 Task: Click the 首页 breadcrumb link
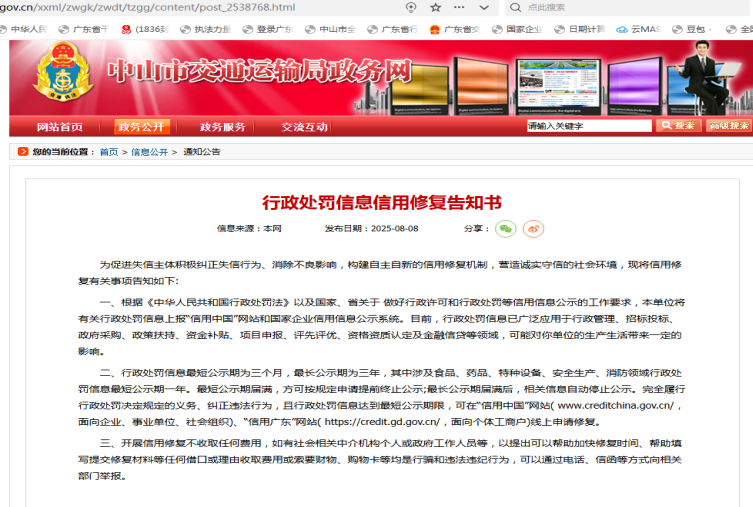(x=108, y=152)
